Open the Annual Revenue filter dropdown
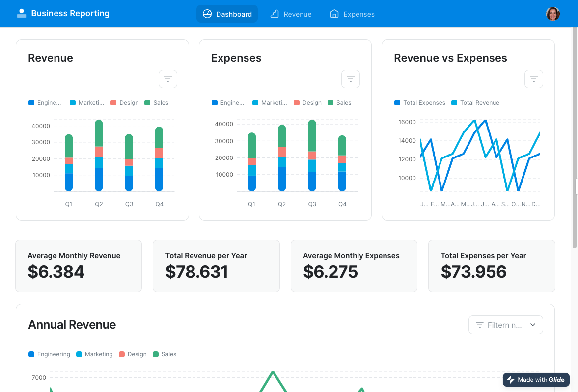578x392 pixels. 505,325
